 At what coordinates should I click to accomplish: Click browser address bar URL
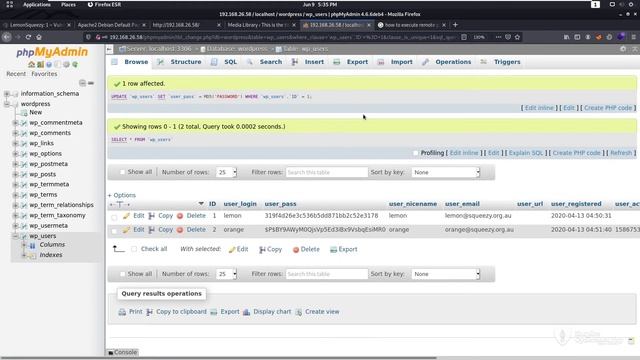[282, 37]
